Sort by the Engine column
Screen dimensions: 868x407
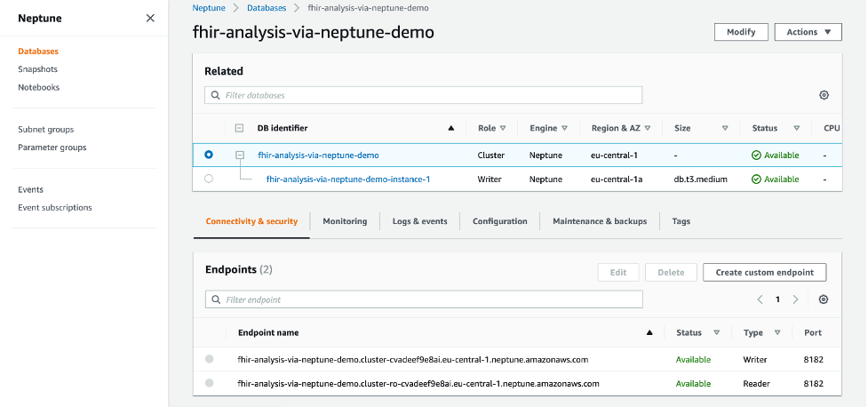coord(564,129)
